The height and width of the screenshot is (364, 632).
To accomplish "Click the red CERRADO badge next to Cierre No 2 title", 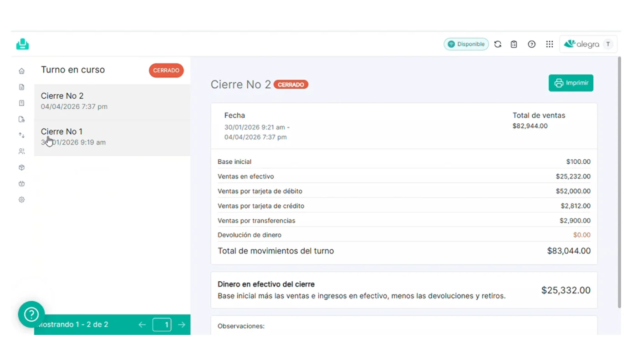I will [291, 84].
